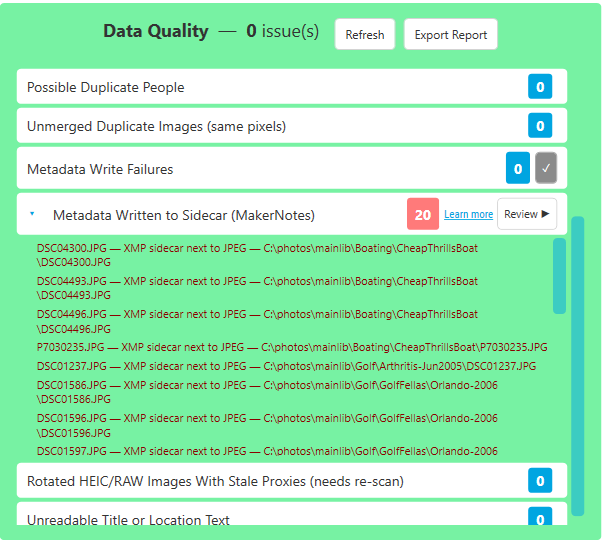Collapse the Metadata Written to Sidecar section
Image resolution: width=604 pixels, height=543 pixels.
point(32,214)
